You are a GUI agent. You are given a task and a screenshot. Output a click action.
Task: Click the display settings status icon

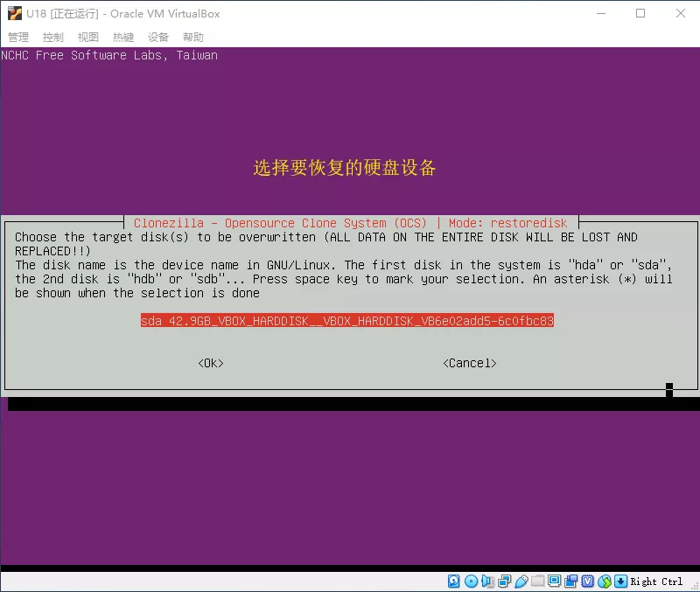pyautogui.click(x=555, y=582)
